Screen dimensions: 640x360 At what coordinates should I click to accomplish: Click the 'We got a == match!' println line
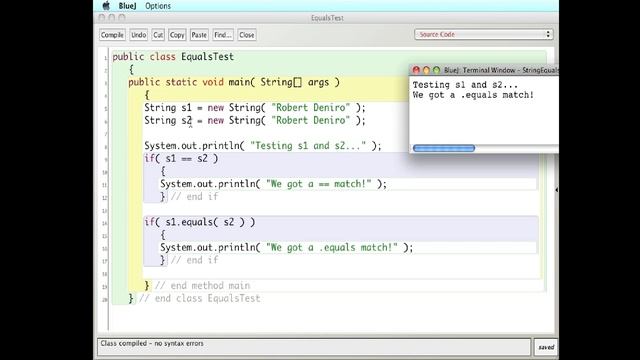click(x=273, y=184)
